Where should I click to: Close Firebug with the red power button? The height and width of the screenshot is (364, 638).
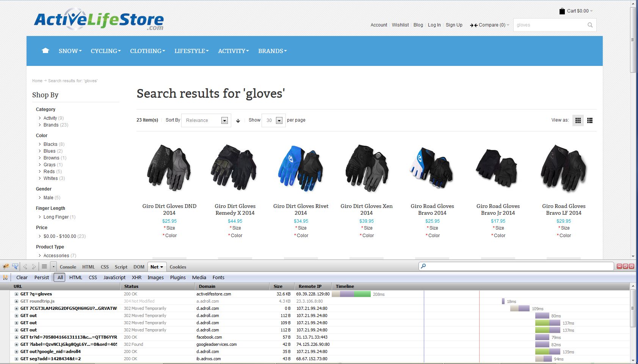click(632, 266)
